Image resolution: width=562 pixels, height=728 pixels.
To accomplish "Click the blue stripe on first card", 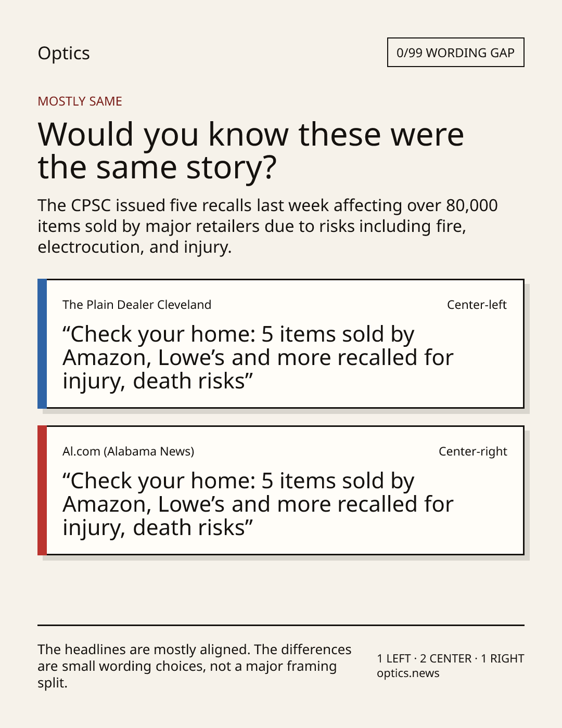I will (42, 344).
